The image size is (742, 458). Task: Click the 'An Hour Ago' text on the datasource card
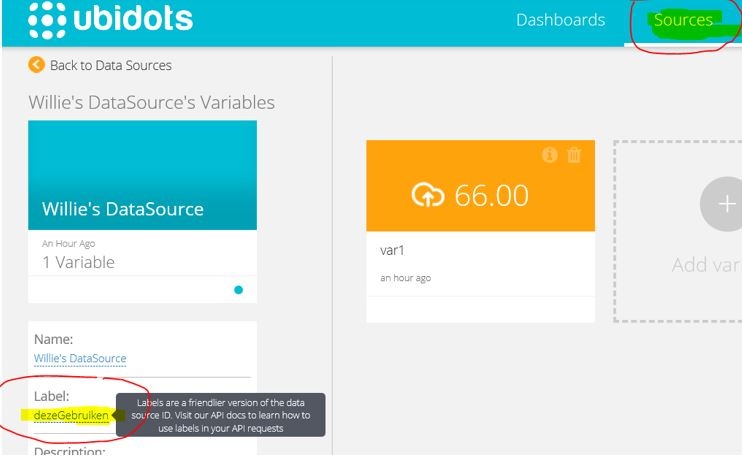pos(69,244)
